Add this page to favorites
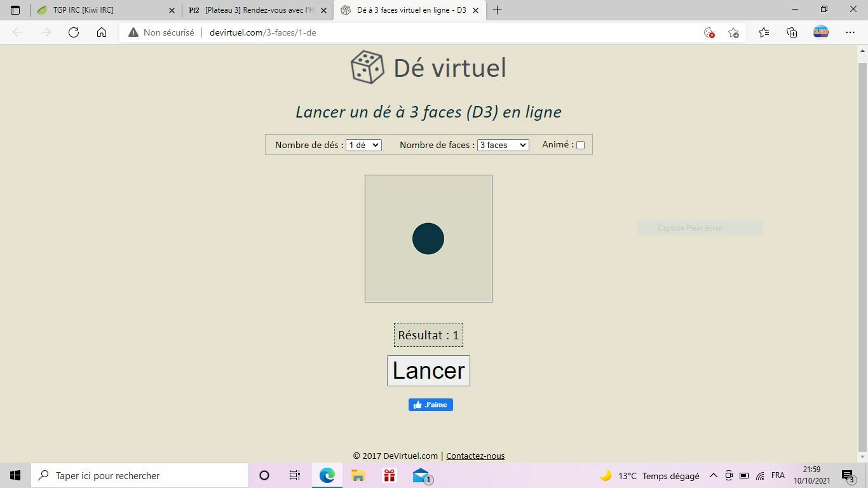868x488 pixels. pos(733,32)
